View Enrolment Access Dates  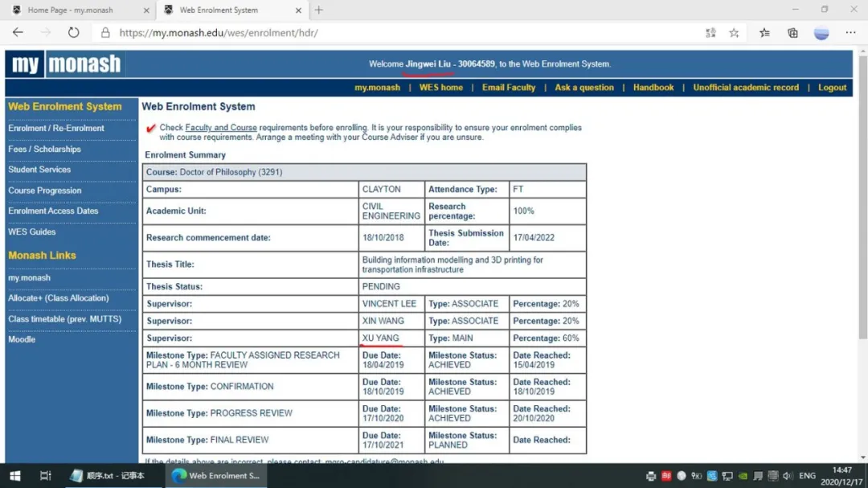click(53, 211)
